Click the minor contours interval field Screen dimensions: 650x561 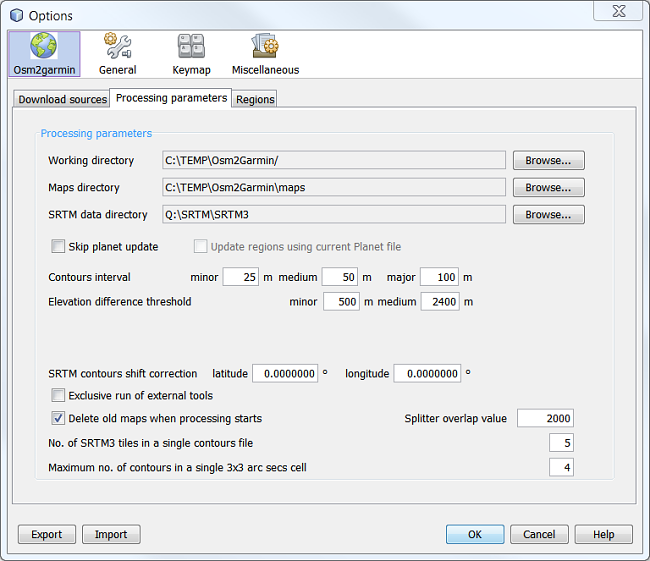pyautogui.click(x=241, y=277)
